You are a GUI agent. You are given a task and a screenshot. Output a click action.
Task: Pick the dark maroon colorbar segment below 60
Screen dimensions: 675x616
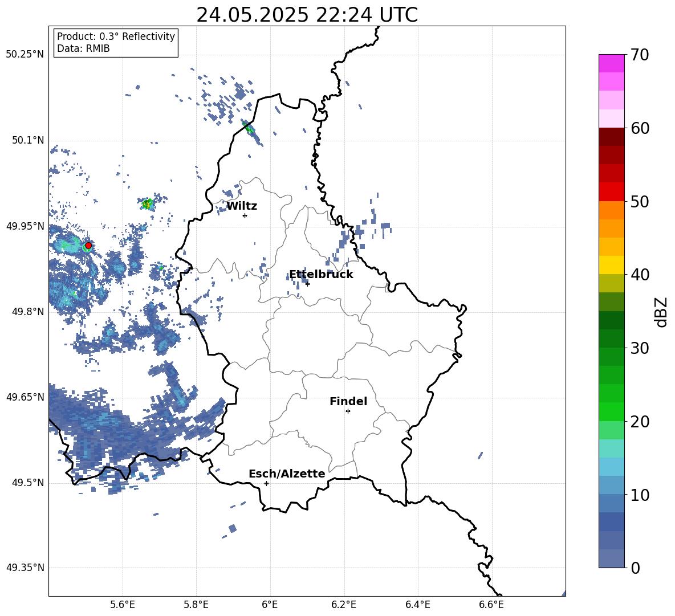point(611,137)
